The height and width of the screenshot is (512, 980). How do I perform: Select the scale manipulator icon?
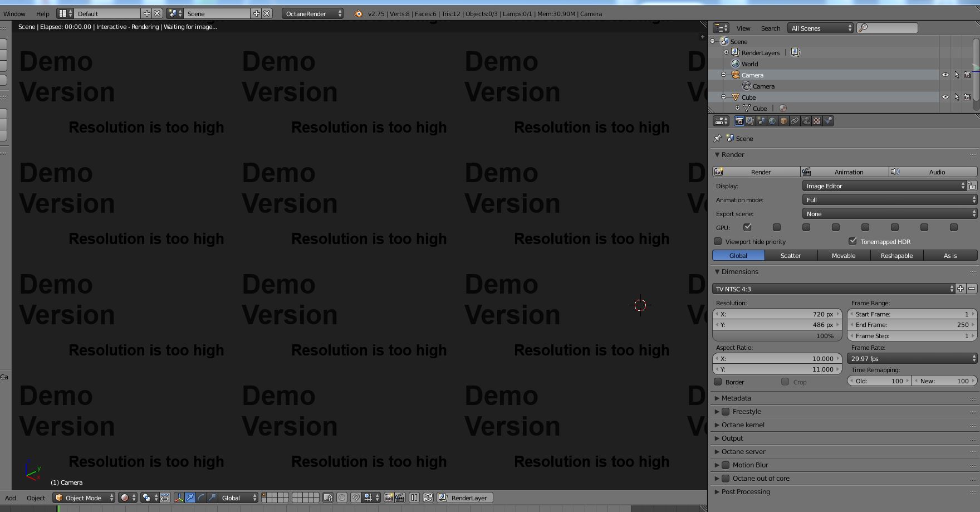pyautogui.click(x=212, y=498)
